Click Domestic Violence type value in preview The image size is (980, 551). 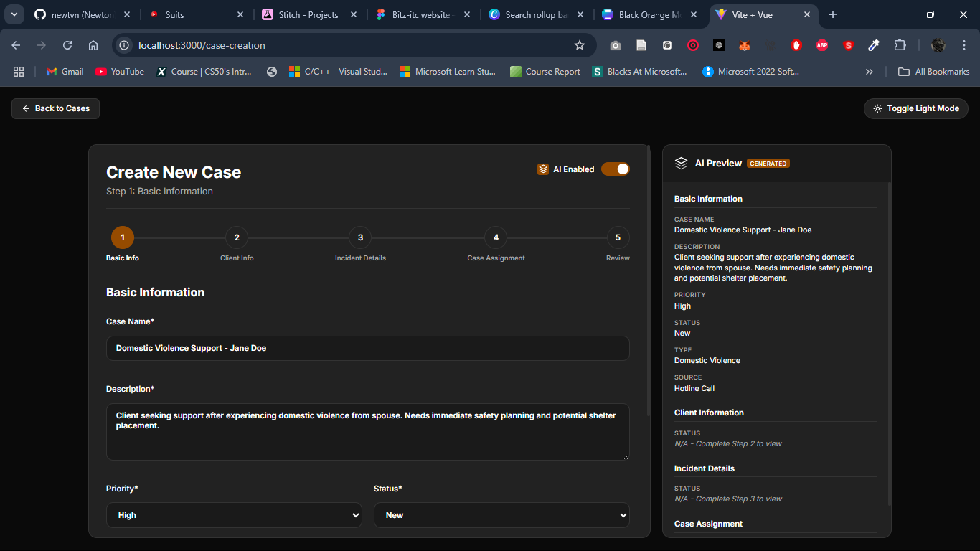(707, 360)
